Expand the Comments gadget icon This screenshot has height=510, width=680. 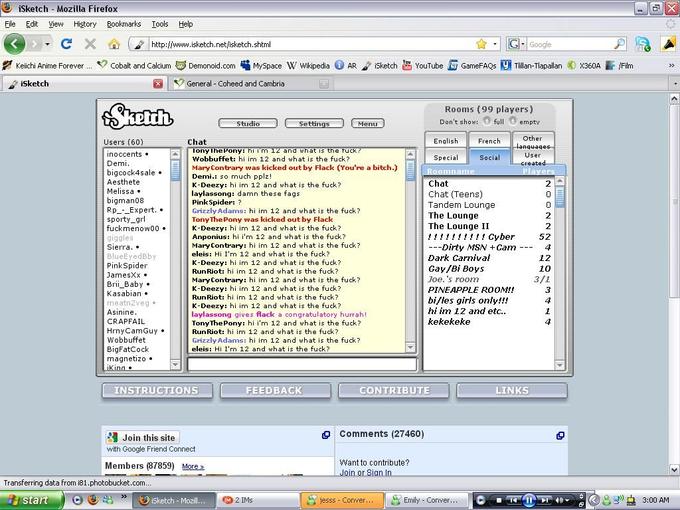click(560, 435)
